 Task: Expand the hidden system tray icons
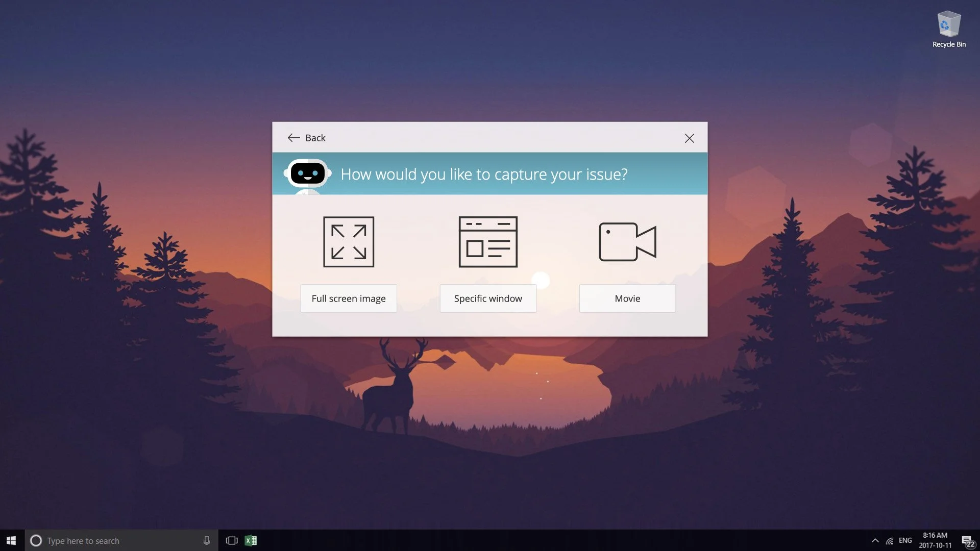pyautogui.click(x=875, y=540)
